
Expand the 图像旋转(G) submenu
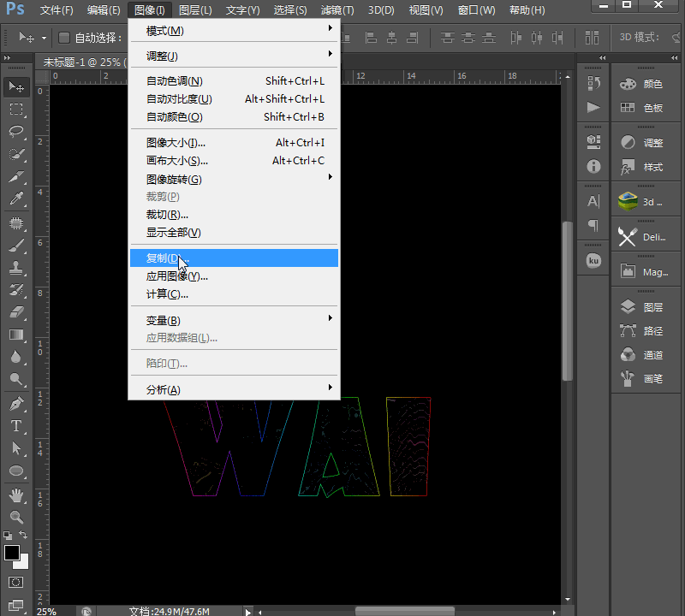coord(234,179)
